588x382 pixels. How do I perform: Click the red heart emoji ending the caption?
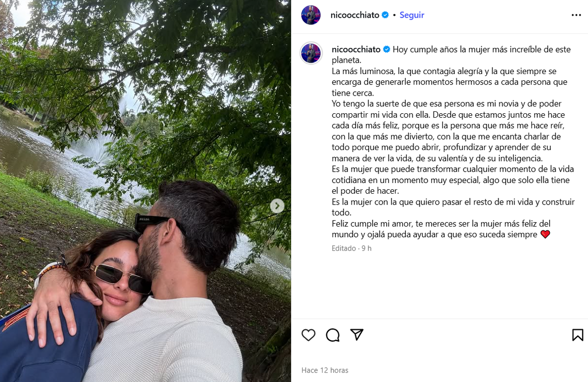(545, 234)
